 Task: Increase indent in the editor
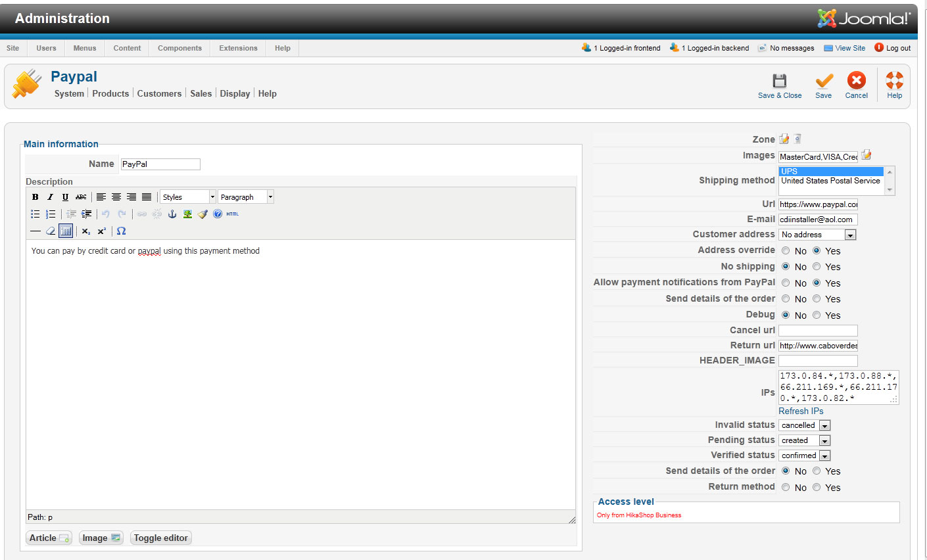coord(86,214)
